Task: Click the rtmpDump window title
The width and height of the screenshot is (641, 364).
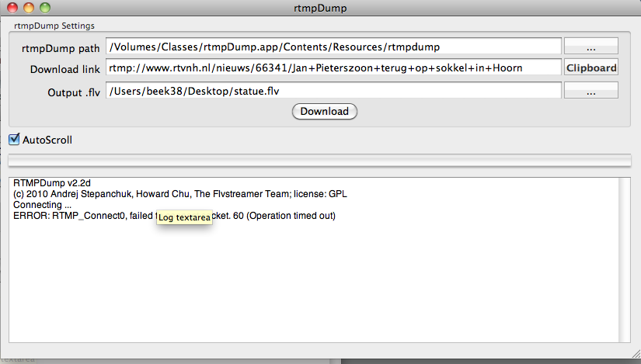Action: (320, 9)
